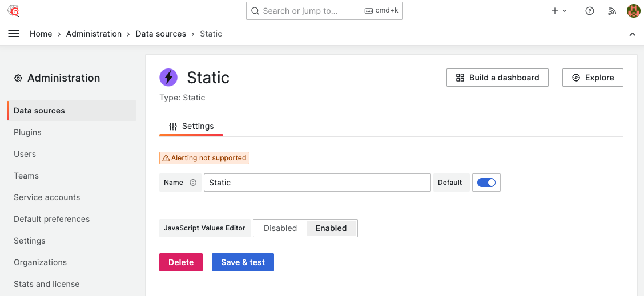Viewport: 644px width, 296px height.
Task: Collapse the top bar with chevron
Action: click(633, 34)
